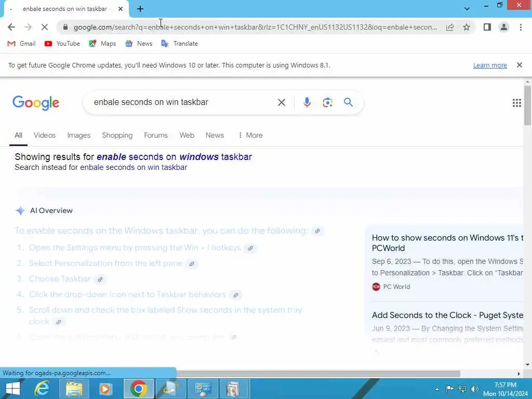Share this page icon in address bar
The height and width of the screenshot is (399, 532).
click(450, 27)
